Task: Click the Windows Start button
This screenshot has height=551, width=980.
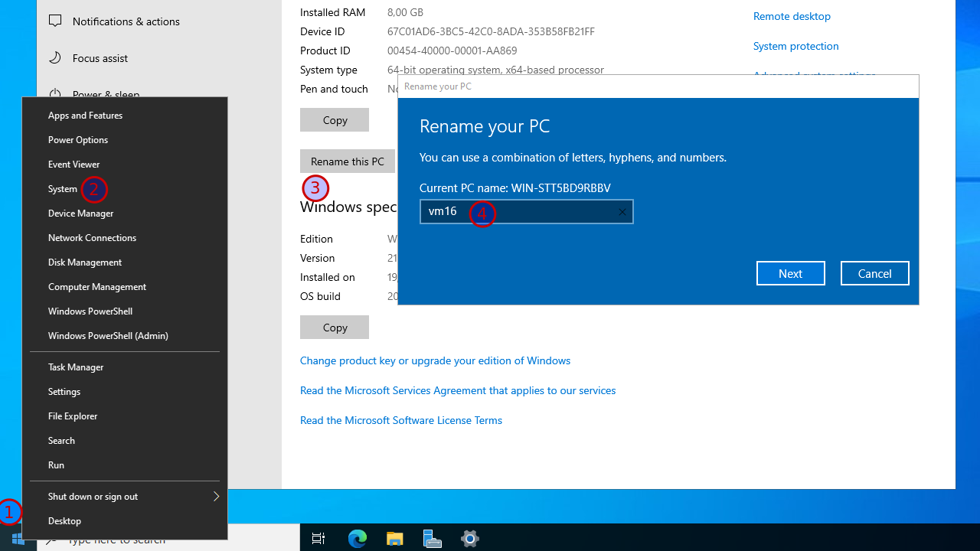Action: (x=18, y=540)
